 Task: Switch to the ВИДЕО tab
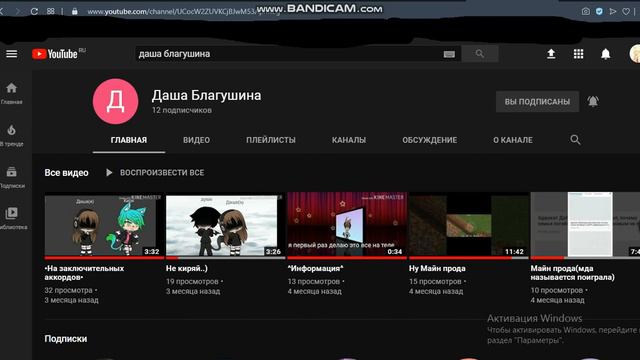tap(196, 140)
